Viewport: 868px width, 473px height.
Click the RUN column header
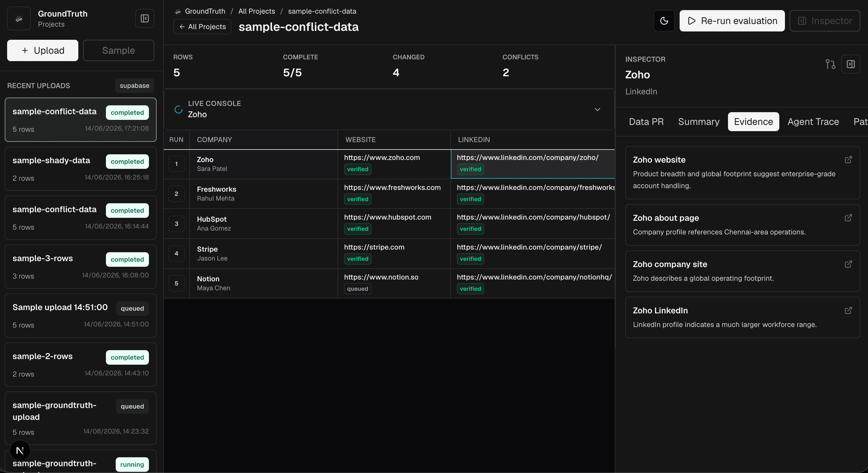pos(176,139)
